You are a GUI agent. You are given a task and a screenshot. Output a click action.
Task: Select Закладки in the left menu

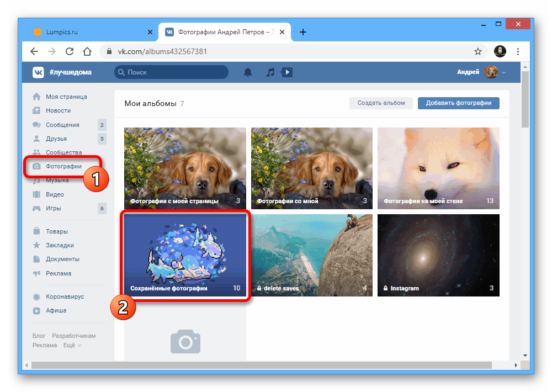(60, 245)
